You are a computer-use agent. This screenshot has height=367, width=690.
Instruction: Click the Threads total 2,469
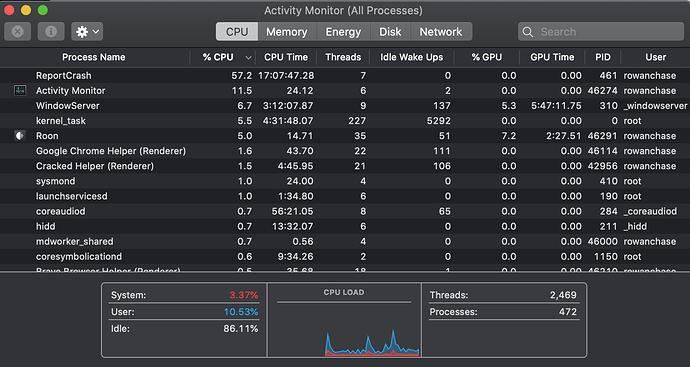click(x=563, y=295)
